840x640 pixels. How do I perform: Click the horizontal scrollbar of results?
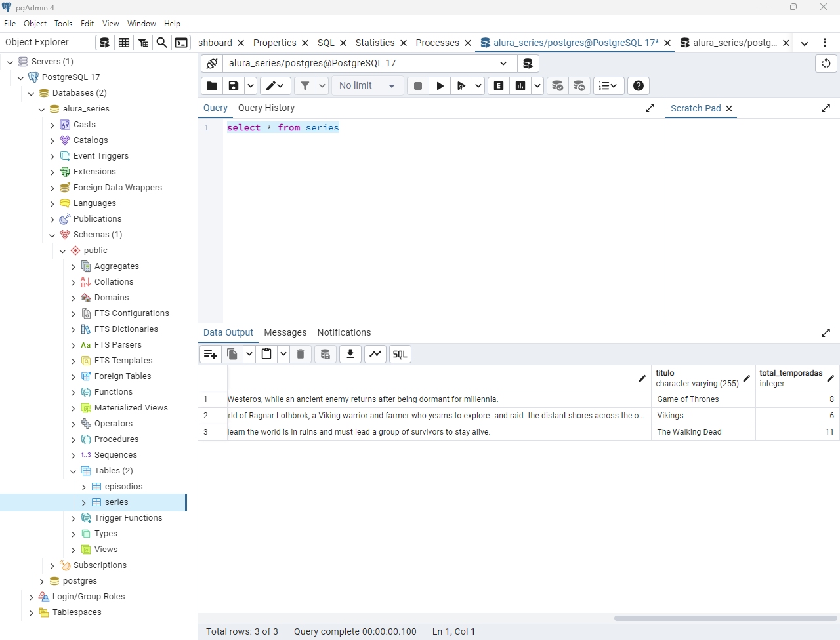click(725, 618)
